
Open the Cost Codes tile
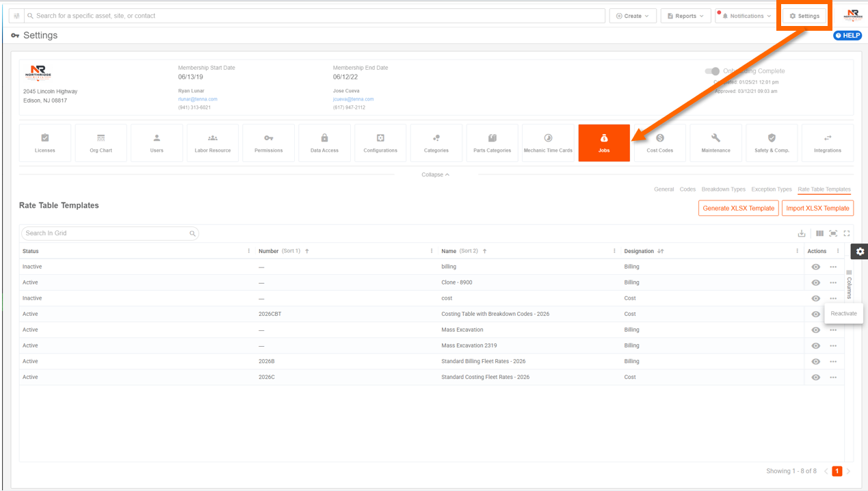click(x=660, y=143)
